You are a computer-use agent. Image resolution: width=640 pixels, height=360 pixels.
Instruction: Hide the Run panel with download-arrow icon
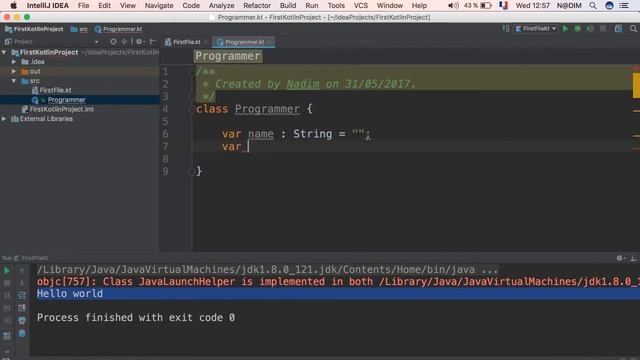[x=633, y=258]
